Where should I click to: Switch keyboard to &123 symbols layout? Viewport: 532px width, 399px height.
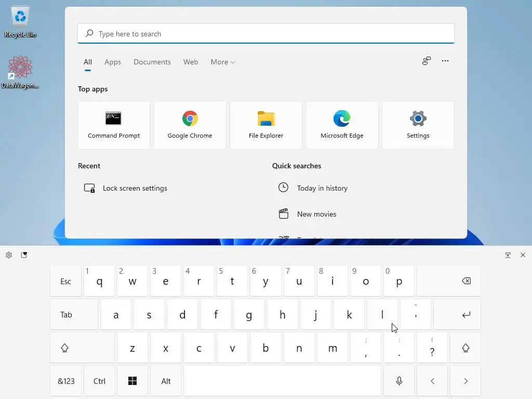click(x=66, y=381)
